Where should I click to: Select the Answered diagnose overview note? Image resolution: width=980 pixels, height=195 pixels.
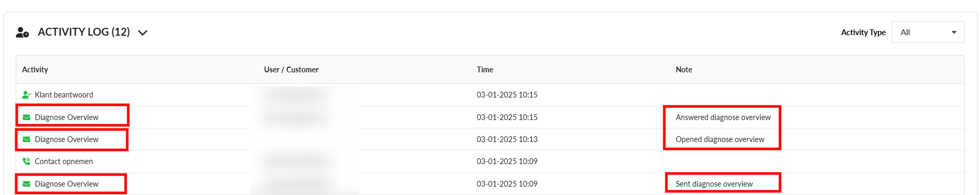(x=723, y=117)
